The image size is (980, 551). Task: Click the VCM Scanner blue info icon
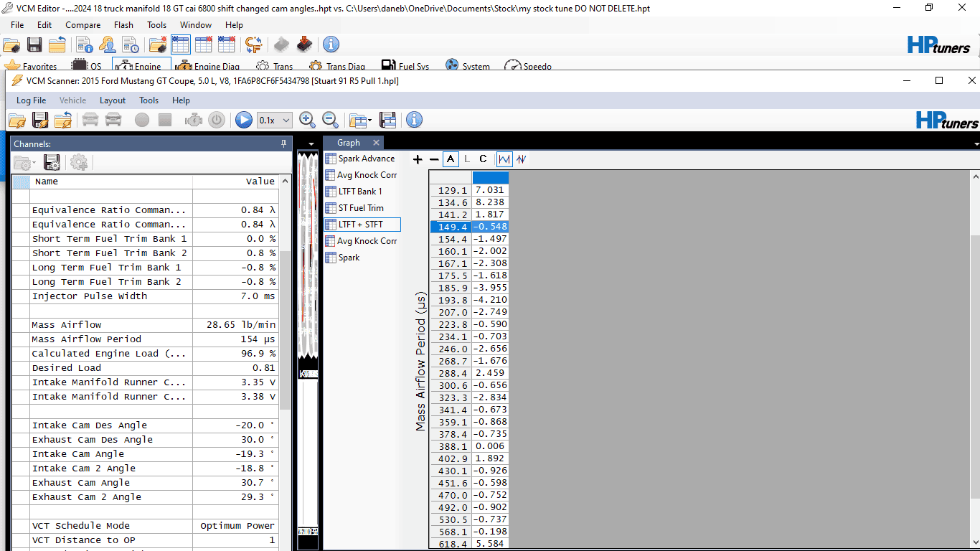point(414,120)
